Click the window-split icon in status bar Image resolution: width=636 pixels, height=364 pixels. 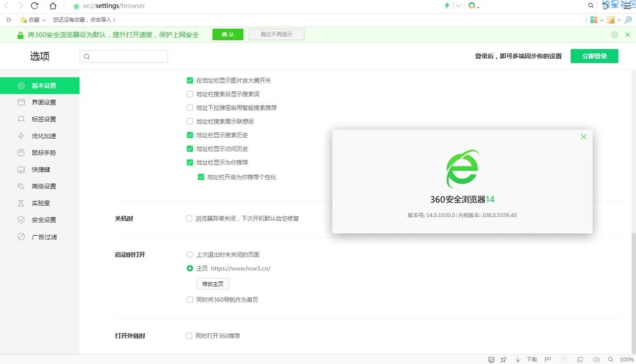pos(580,359)
